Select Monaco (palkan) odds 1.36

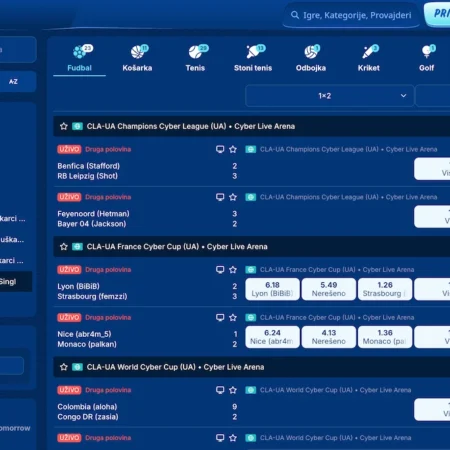pos(385,337)
